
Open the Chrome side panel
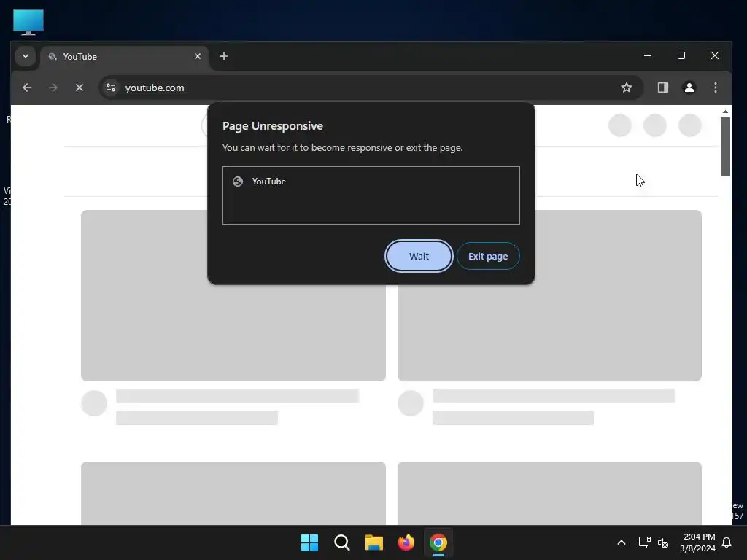663,87
